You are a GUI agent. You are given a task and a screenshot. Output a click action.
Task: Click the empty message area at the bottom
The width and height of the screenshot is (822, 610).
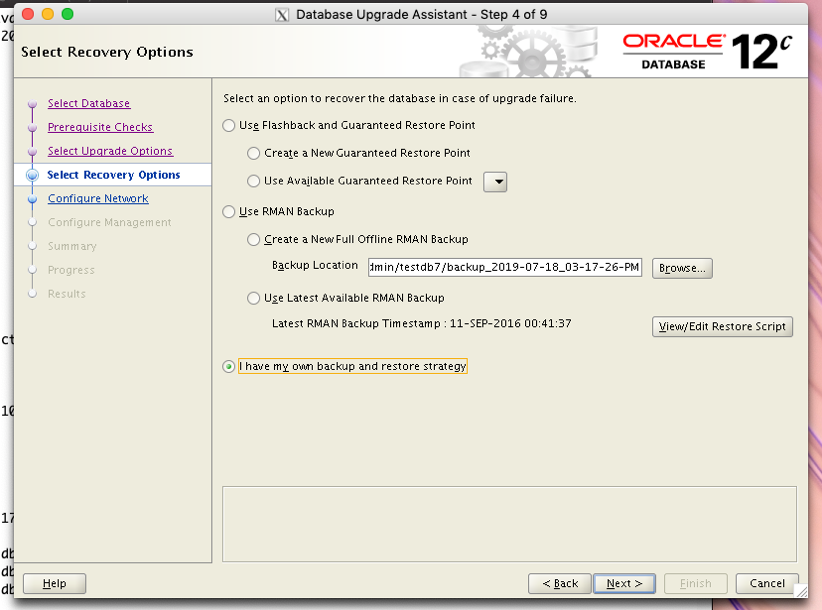pos(509,524)
